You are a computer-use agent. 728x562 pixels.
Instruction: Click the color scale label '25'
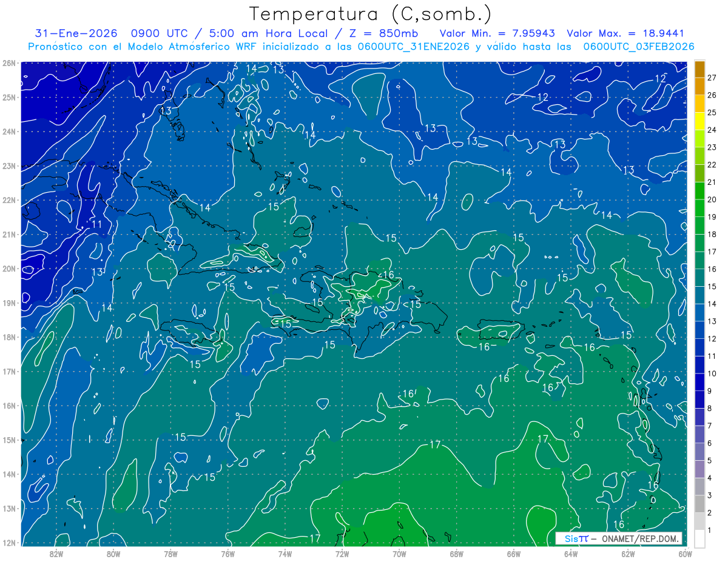coord(712,112)
